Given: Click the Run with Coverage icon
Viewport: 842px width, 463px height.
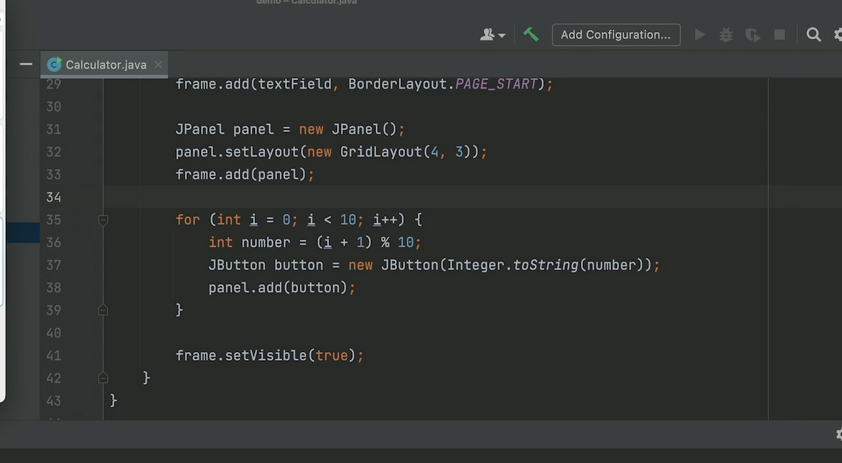Looking at the screenshot, I should tap(753, 35).
